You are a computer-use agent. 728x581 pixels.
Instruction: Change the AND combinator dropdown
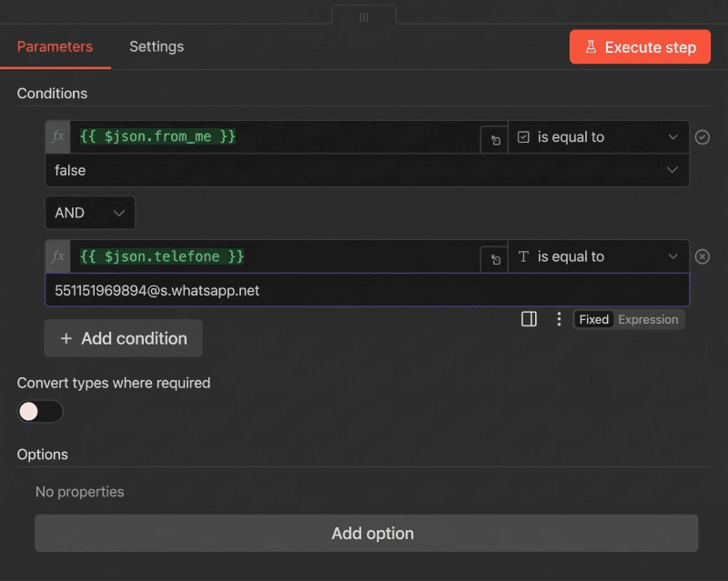90,213
